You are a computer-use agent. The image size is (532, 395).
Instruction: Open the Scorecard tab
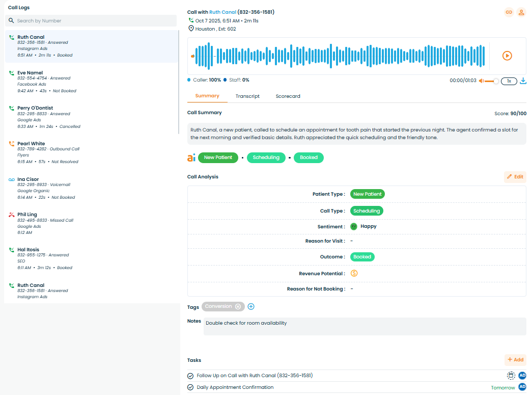coord(288,96)
